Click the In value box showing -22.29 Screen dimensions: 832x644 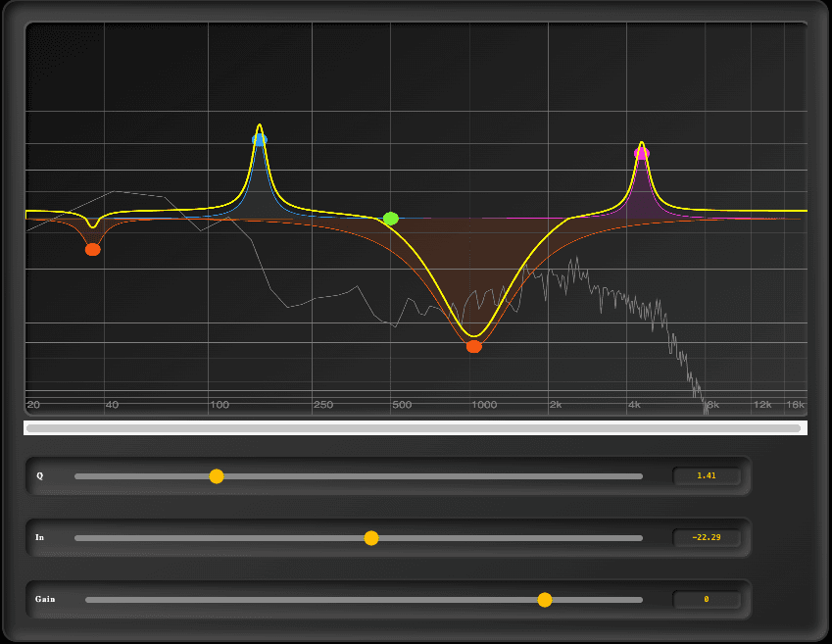tap(707, 537)
